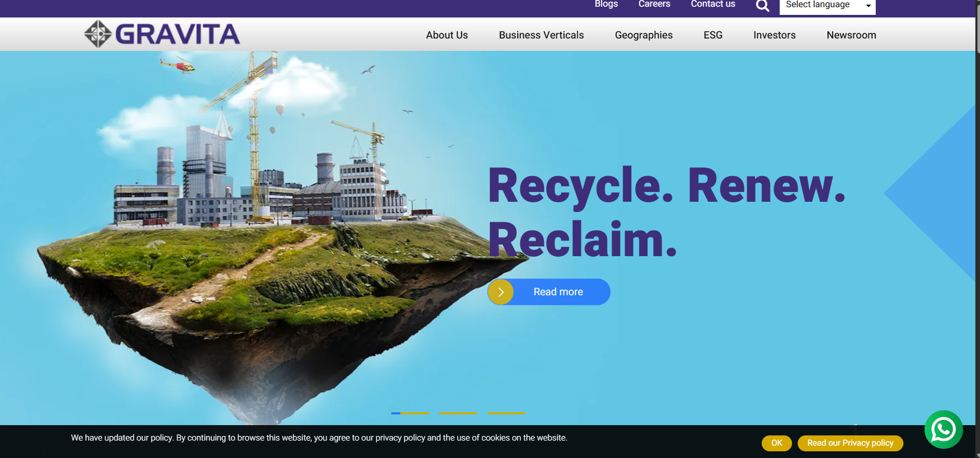
Task: Open the About Us menu
Action: click(x=447, y=35)
